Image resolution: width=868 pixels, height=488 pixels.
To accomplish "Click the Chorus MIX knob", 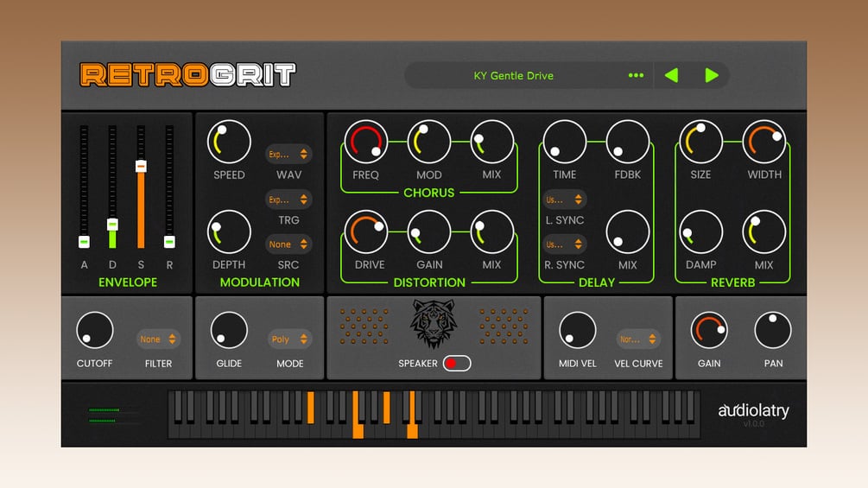I will 491,142.
